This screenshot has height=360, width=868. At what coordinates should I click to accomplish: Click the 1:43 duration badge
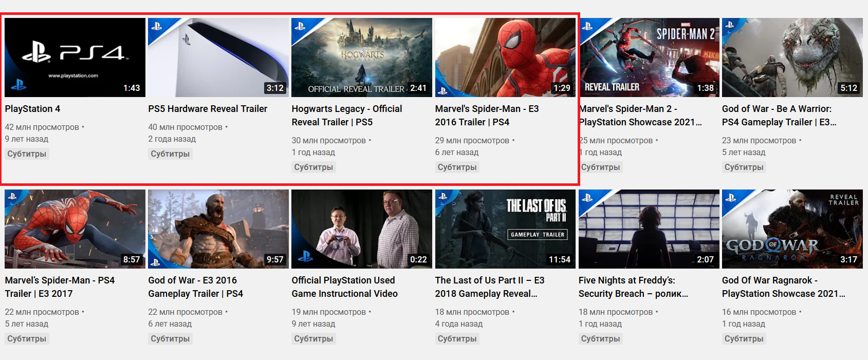coord(132,88)
